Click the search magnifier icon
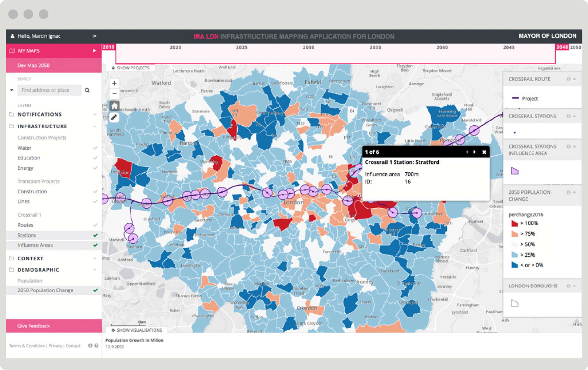The image size is (588, 370). pyautogui.click(x=87, y=90)
